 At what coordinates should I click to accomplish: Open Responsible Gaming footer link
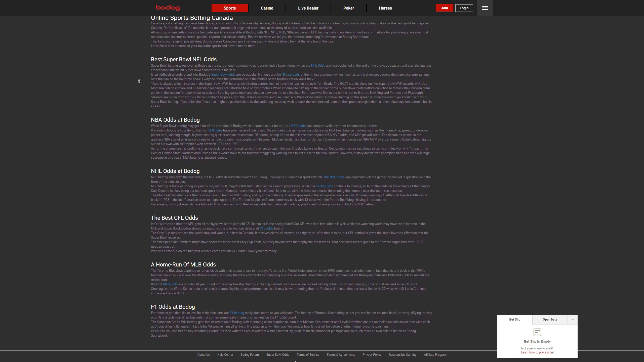click(402, 355)
